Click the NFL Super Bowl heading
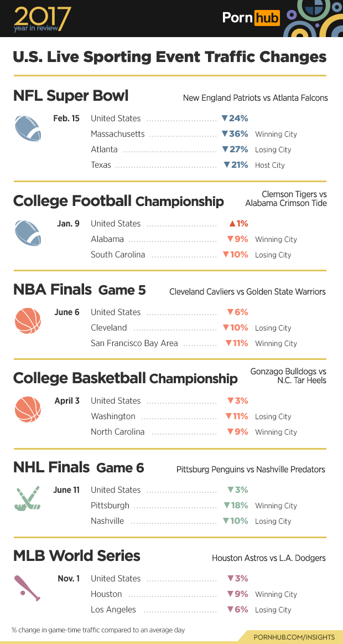Viewport: 343px width, 644px height. (71, 96)
